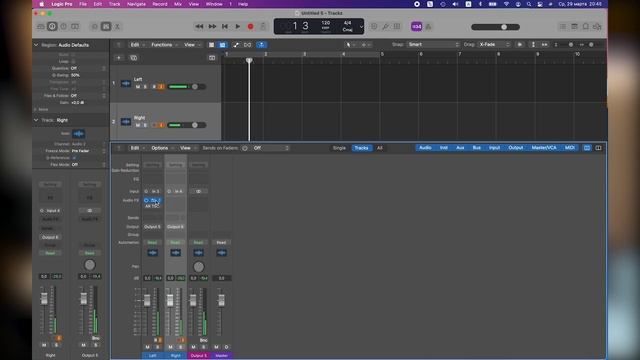Add new track with plus button
Image resolution: width=640 pixels, height=360 pixels.
pos(119,58)
